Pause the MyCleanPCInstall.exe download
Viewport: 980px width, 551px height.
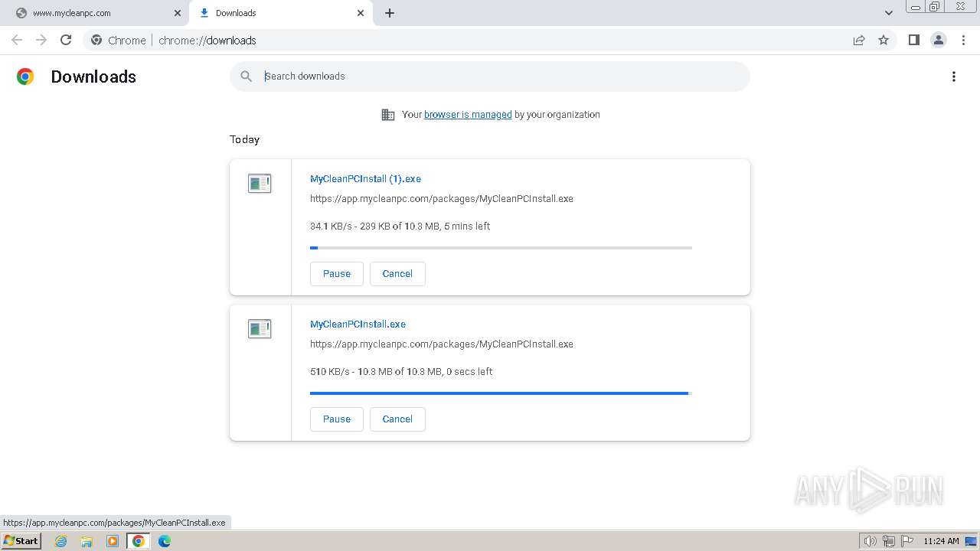coord(337,419)
